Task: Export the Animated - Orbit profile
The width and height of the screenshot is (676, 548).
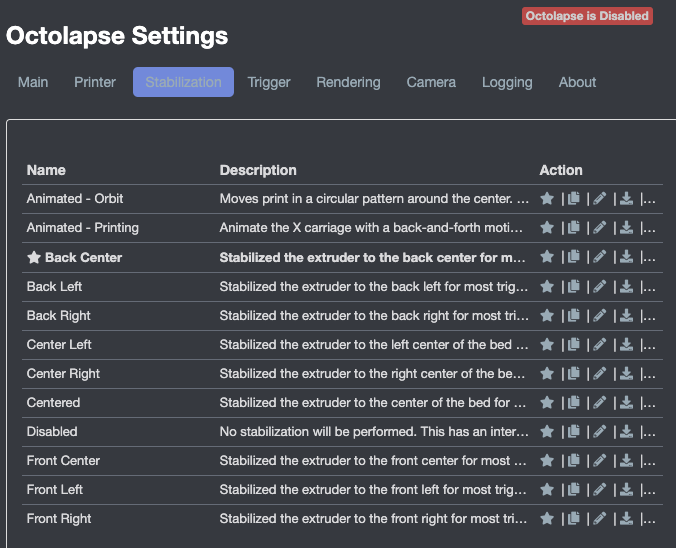Action: click(x=626, y=199)
